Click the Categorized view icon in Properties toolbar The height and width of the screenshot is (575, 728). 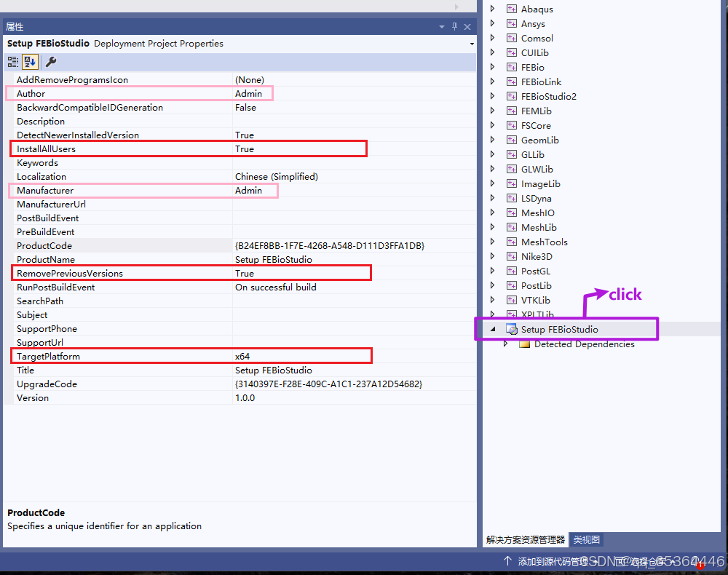tap(13, 62)
